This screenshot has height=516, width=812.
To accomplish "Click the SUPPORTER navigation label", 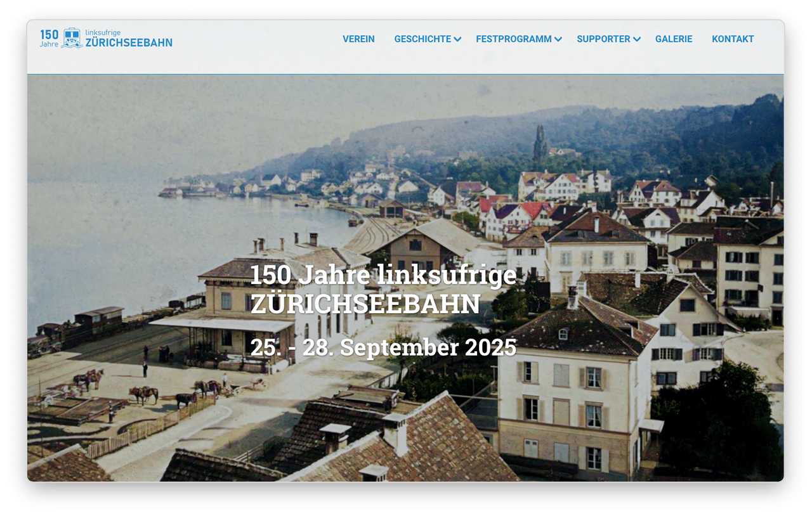I will click(603, 39).
